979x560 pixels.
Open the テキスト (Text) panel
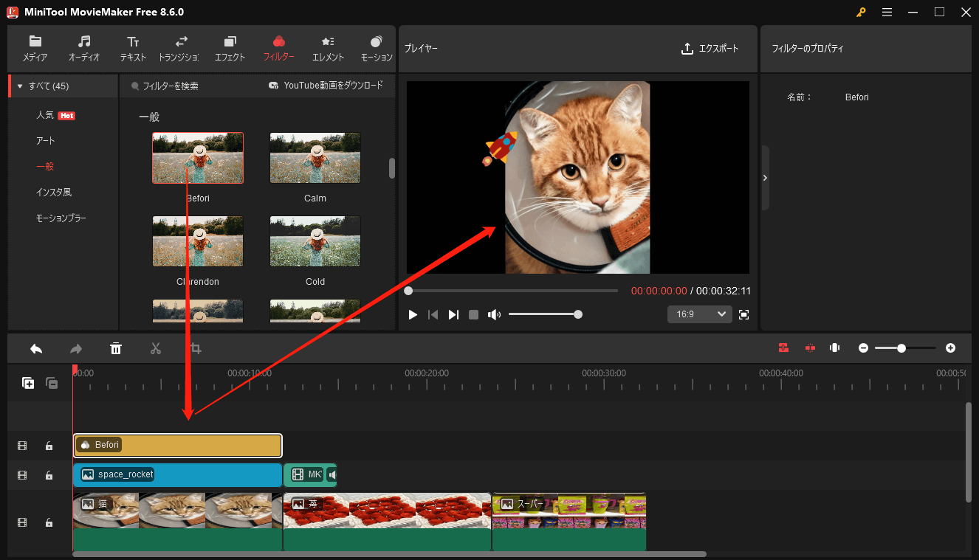pos(133,48)
